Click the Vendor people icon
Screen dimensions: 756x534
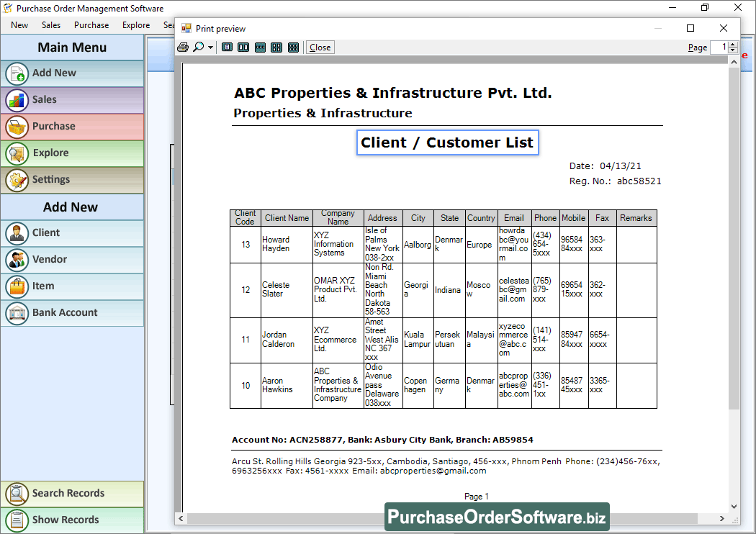point(17,260)
